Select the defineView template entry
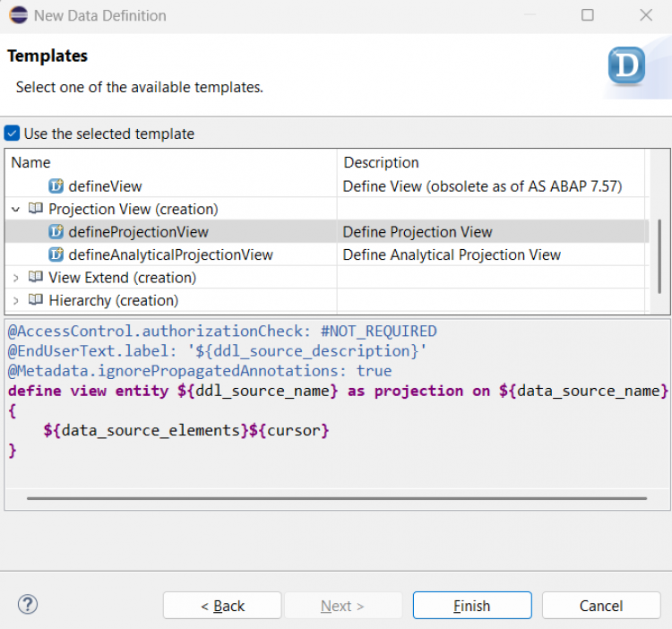672x629 pixels. [105, 186]
